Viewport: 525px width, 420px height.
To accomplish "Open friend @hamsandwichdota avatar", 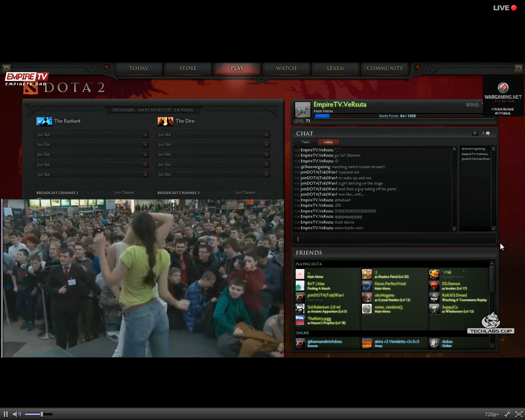I will [x=300, y=343].
